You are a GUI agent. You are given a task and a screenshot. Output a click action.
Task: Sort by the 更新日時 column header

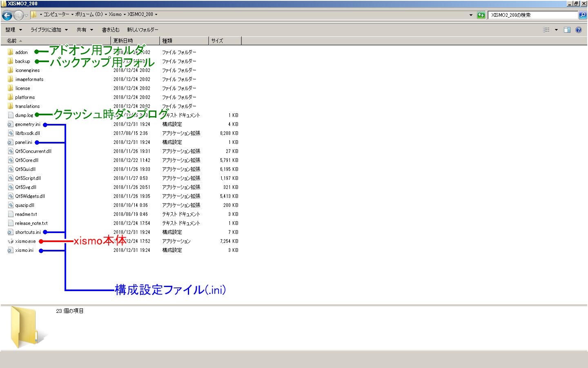pyautogui.click(x=135, y=41)
